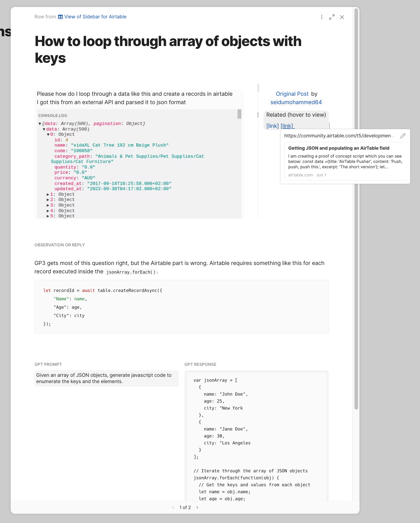Click the drag handle beside Related block

pos(258,115)
